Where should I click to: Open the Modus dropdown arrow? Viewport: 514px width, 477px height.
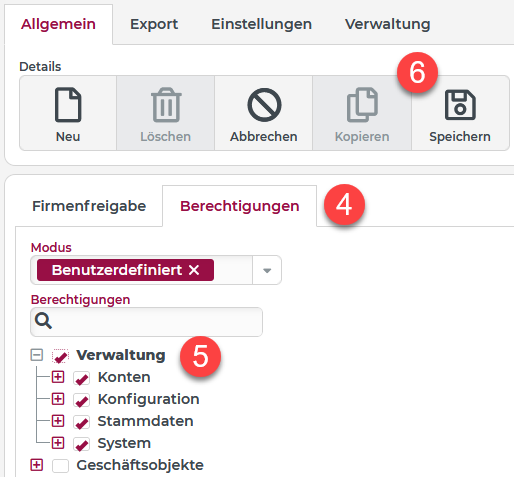pyautogui.click(x=267, y=270)
